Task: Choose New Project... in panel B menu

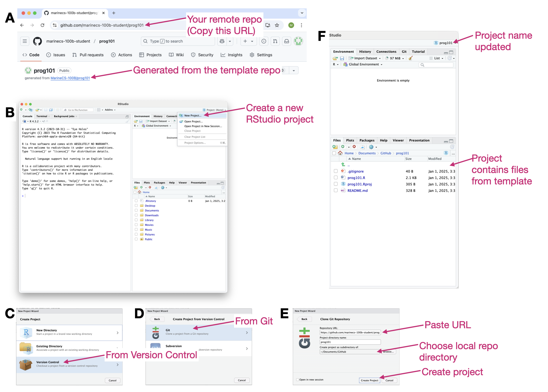Action: (x=202, y=116)
